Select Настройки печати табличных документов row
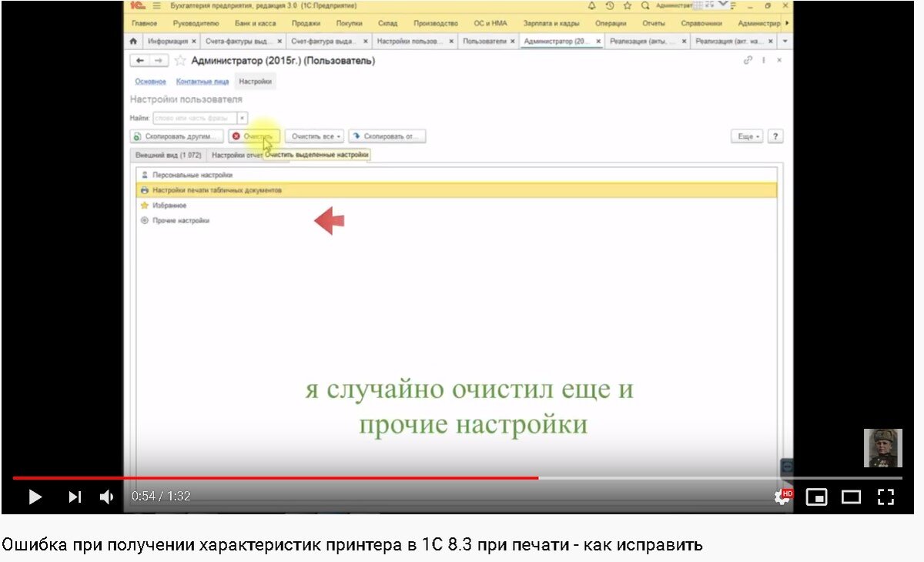Image resolution: width=924 pixels, height=562 pixels. [457, 189]
